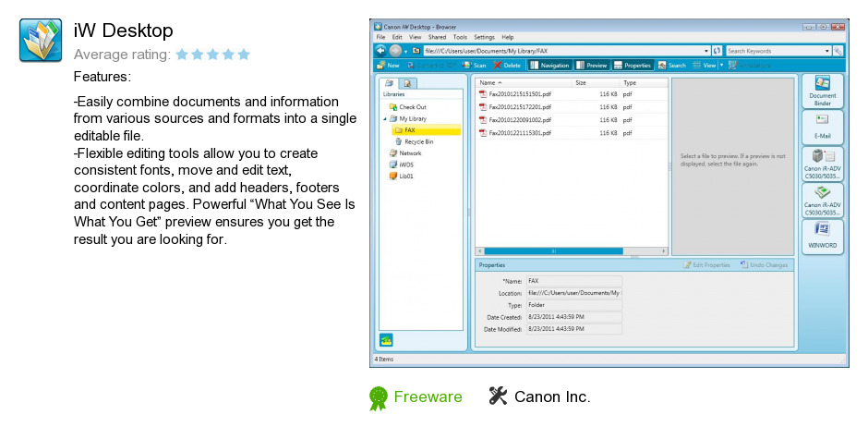Click the search magnifier button
Screen dimensions: 868x439
[838, 51]
